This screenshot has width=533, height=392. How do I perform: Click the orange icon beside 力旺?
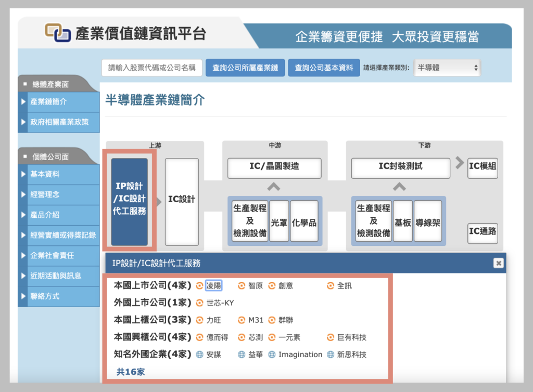click(199, 320)
